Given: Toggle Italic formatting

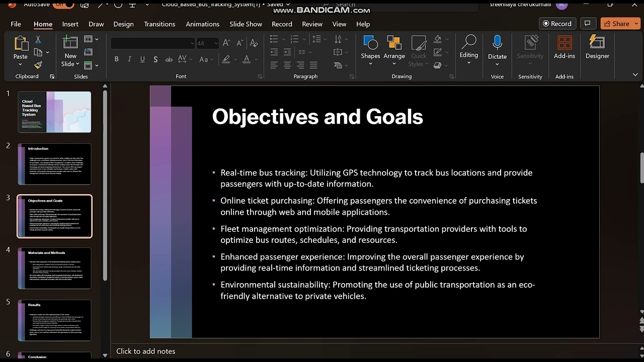Looking at the screenshot, I should pos(129,59).
